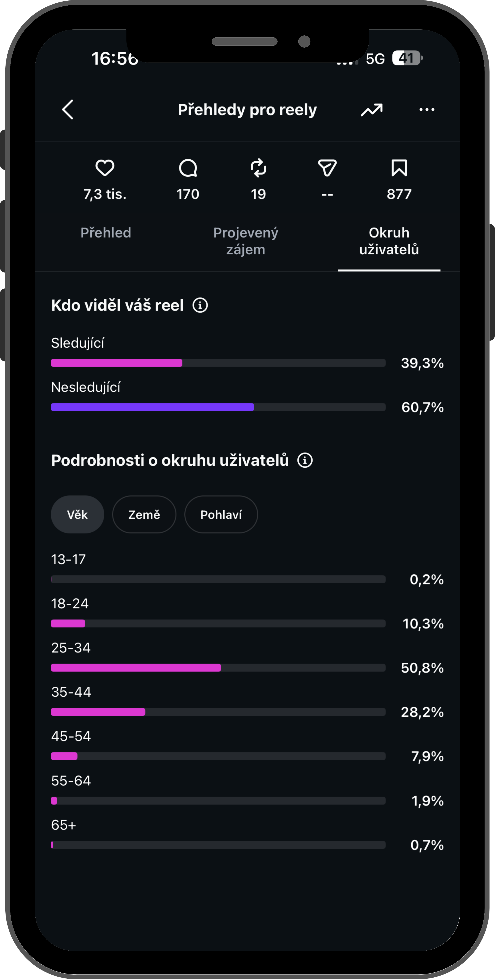Select the Země filter chip
The width and height of the screenshot is (495, 980).
[144, 515]
